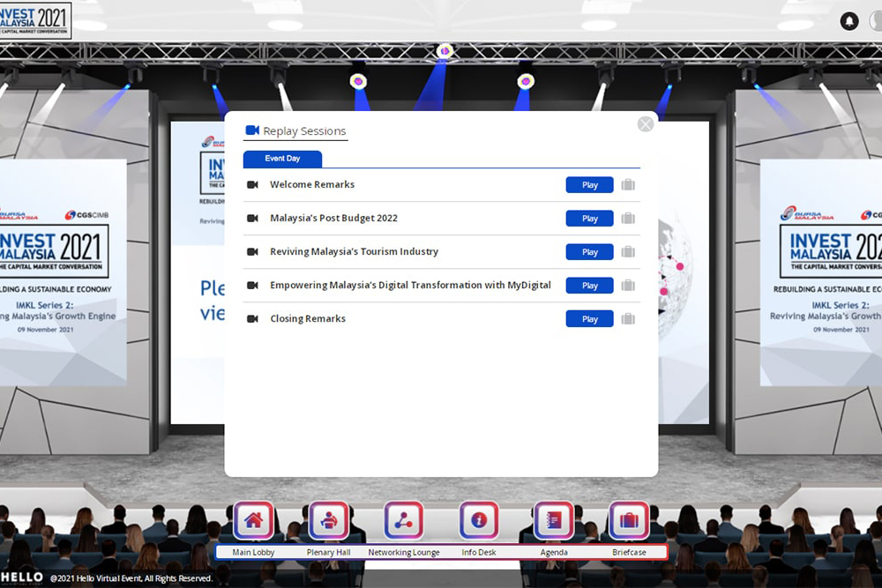The image size is (882, 588).
Task: Add Malaysia's Post Budget 2022 to briefcase
Action: (x=628, y=218)
